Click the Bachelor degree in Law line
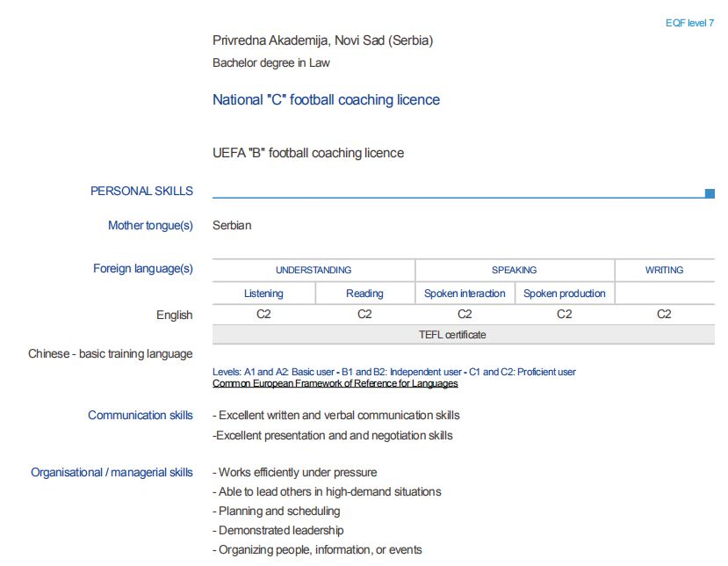This screenshot has height=566, width=728. 271,63
